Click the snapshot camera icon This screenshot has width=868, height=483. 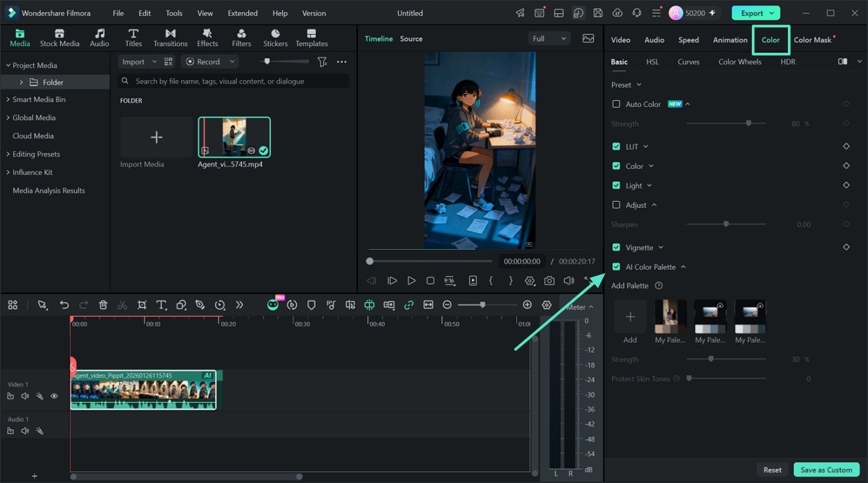tap(549, 281)
